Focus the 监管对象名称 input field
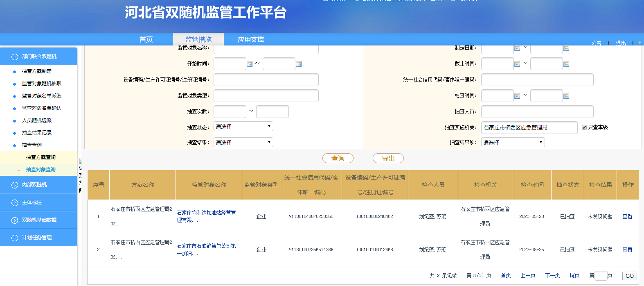Viewport: 644px width, 286px height. [x=266, y=50]
